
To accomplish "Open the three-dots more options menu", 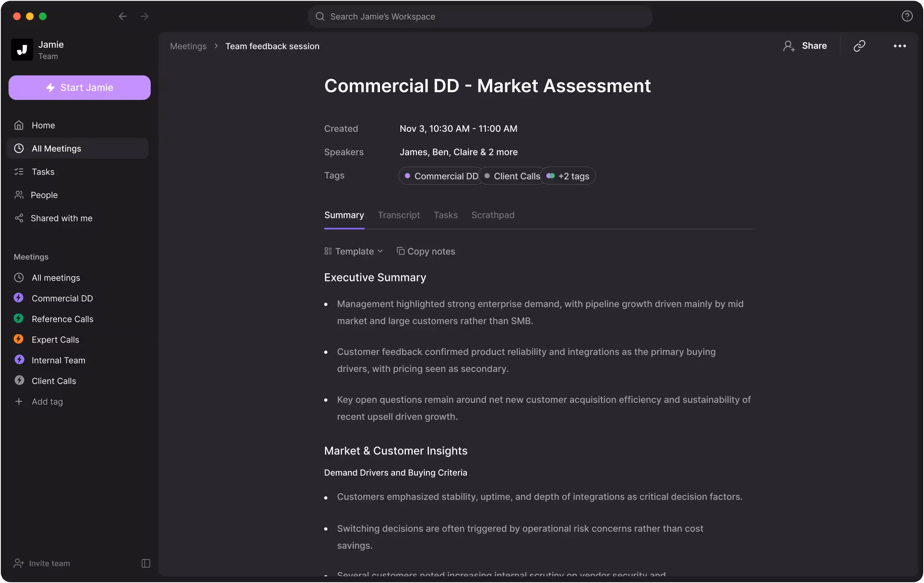I will coord(899,46).
